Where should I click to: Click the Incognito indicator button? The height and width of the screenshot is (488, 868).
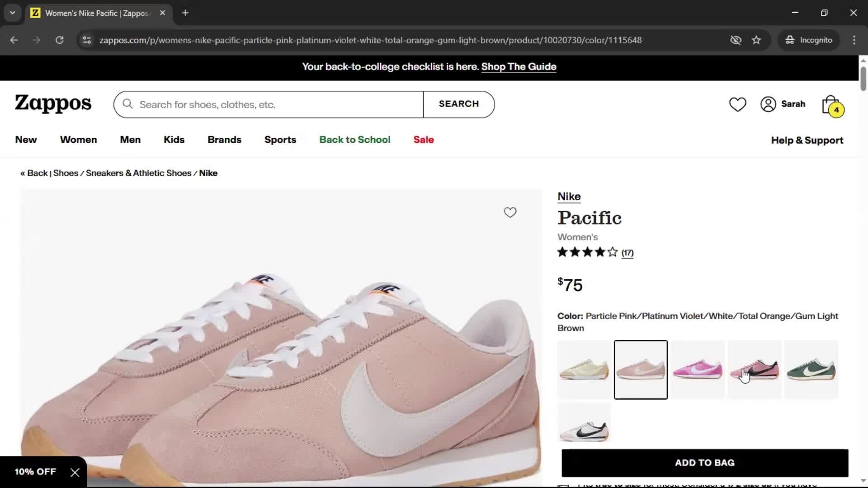coord(808,40)
